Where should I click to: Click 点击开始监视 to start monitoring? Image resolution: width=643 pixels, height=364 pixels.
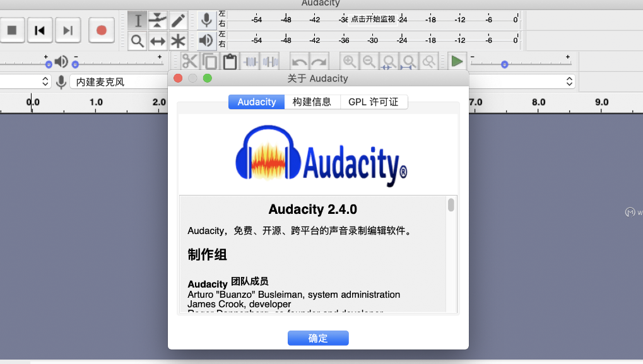click(x=373, y=19)
